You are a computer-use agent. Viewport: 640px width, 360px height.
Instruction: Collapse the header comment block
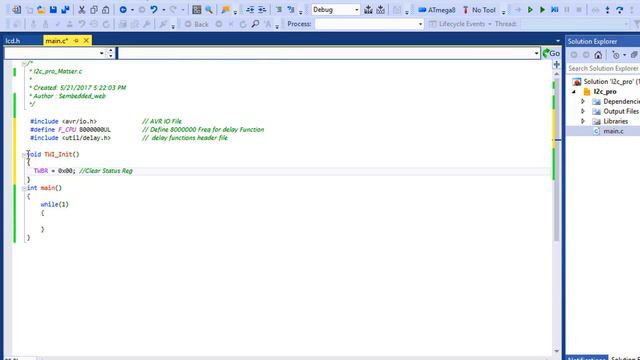24,64
